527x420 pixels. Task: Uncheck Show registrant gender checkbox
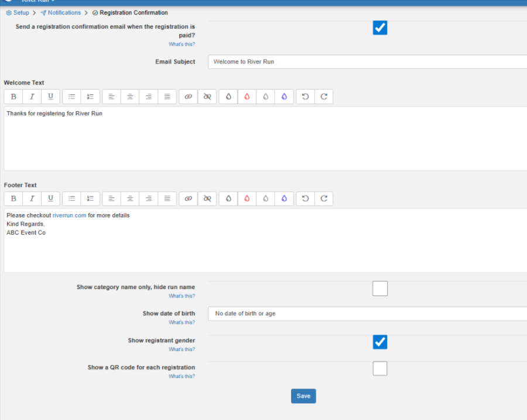click(380, 342)
